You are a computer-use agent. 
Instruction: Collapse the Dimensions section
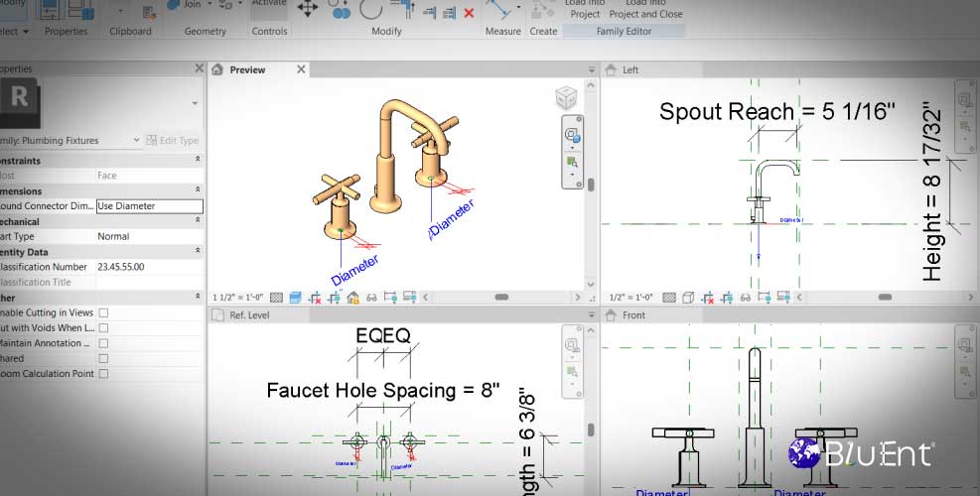click(198, 189)
